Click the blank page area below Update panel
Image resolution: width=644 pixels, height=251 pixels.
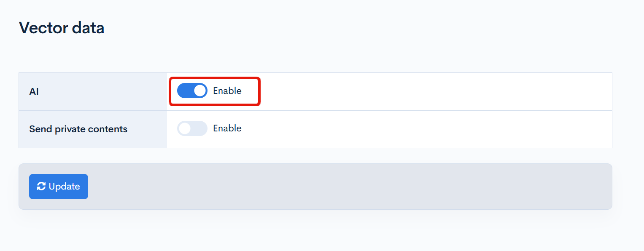321,232
